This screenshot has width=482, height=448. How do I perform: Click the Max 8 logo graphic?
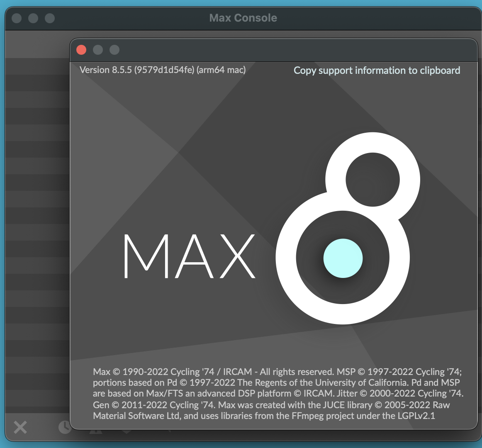pos(348,228)
